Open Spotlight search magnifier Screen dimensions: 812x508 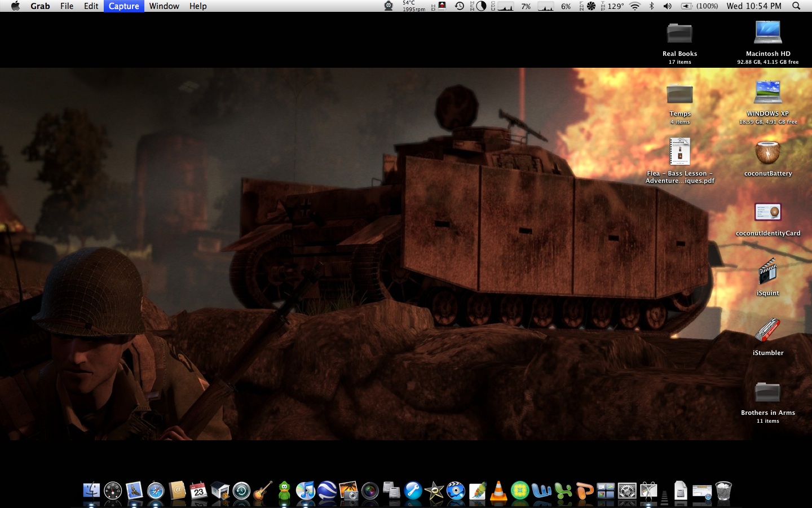click(x=796, y=6)
